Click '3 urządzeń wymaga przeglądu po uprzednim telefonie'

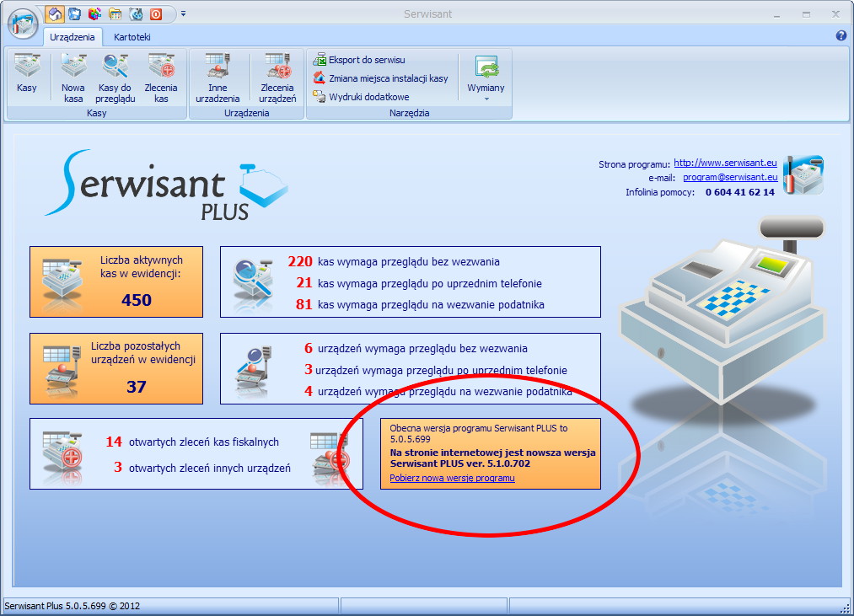436,371
